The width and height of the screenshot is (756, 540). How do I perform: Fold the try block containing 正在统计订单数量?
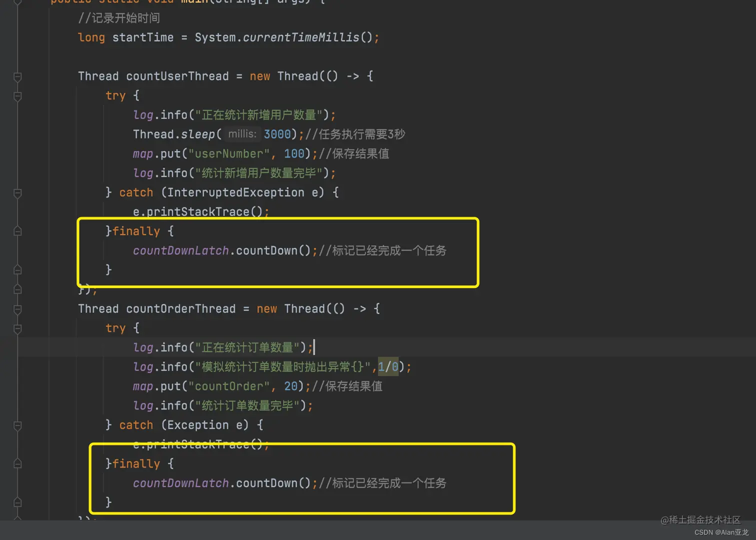coord(17,328)
